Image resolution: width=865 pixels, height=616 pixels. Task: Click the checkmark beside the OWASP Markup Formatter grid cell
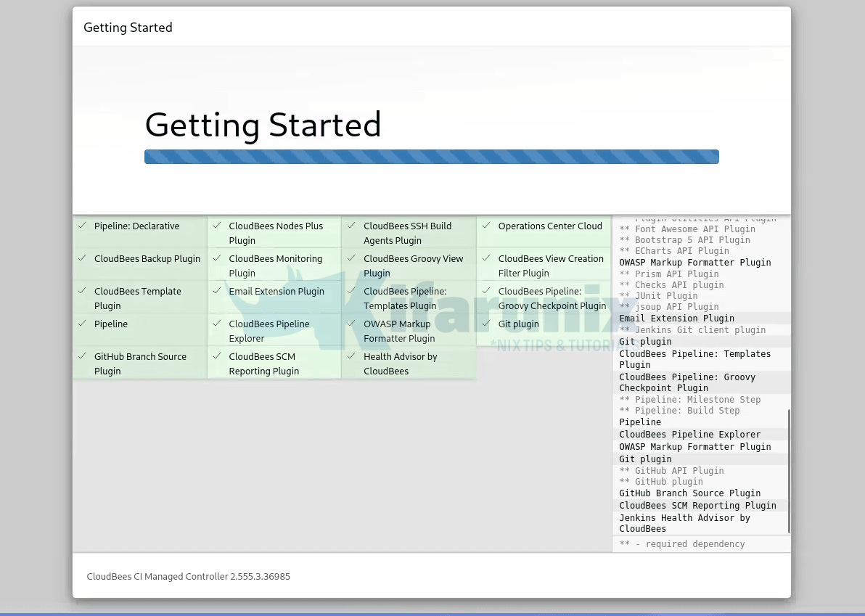tap(351, 324)
